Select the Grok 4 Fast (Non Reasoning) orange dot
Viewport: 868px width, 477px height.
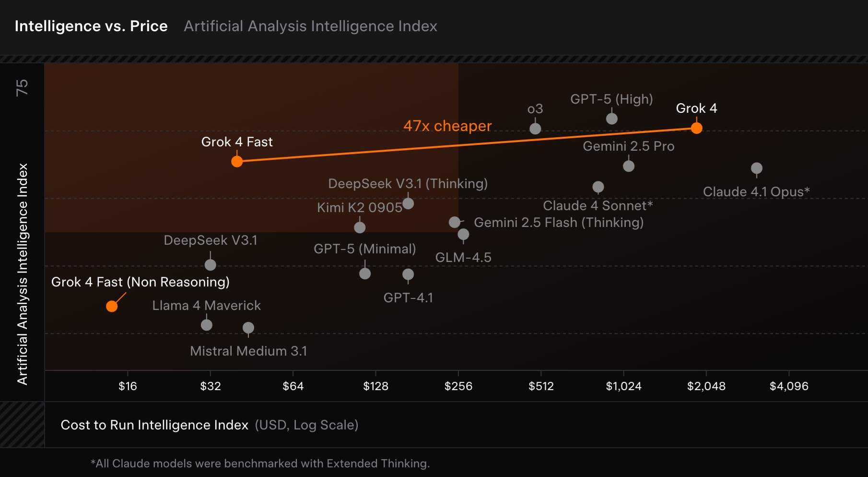112,306
